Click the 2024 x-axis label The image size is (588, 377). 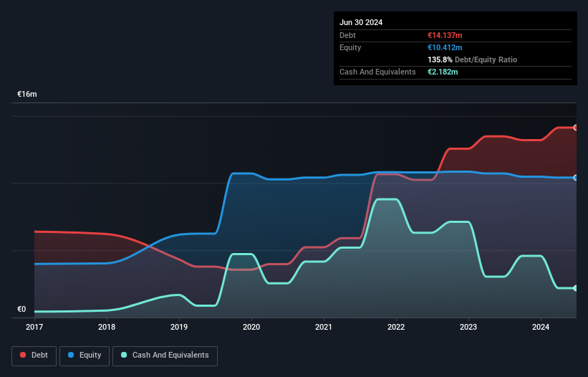pos(541,327)
